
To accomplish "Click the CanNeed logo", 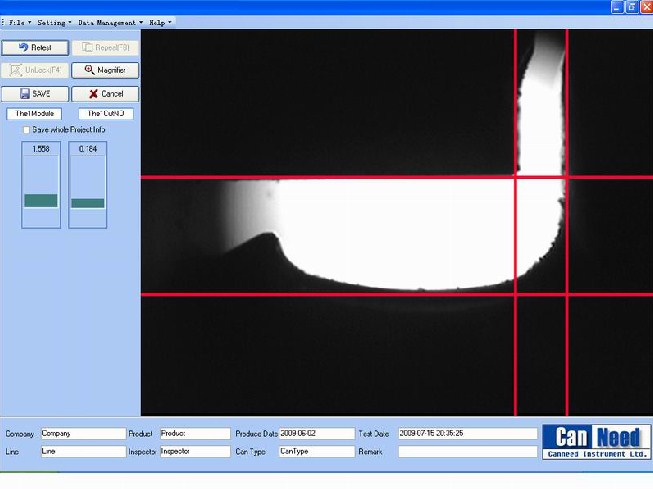I will click(596, 442).
